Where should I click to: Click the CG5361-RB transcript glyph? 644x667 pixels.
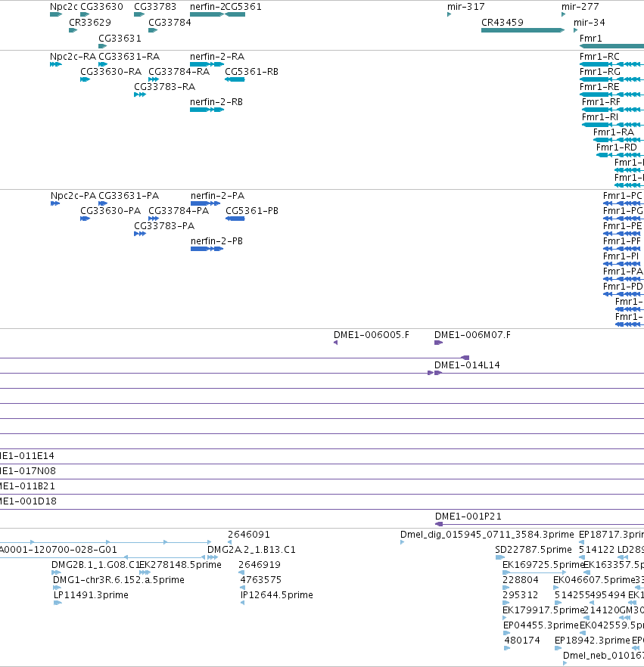click(x=235, y=79)
